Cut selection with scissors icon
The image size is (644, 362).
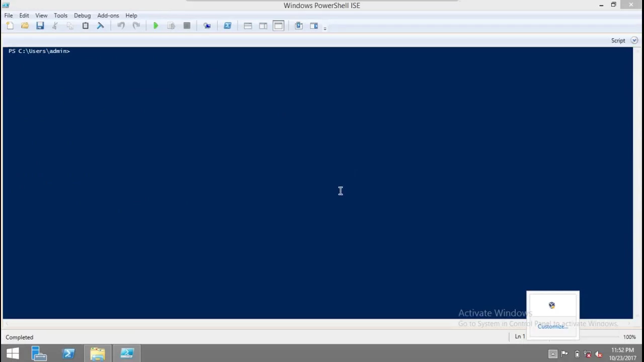tap(55, 26)
